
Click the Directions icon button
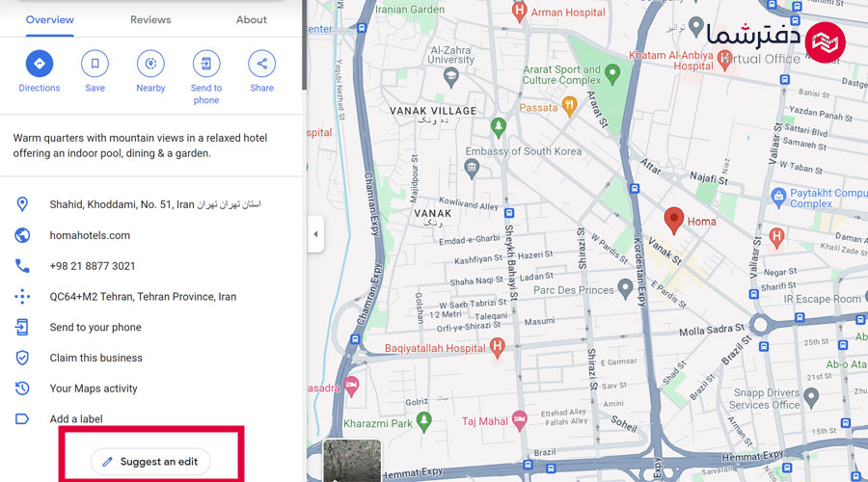click(x=40, y=64)
